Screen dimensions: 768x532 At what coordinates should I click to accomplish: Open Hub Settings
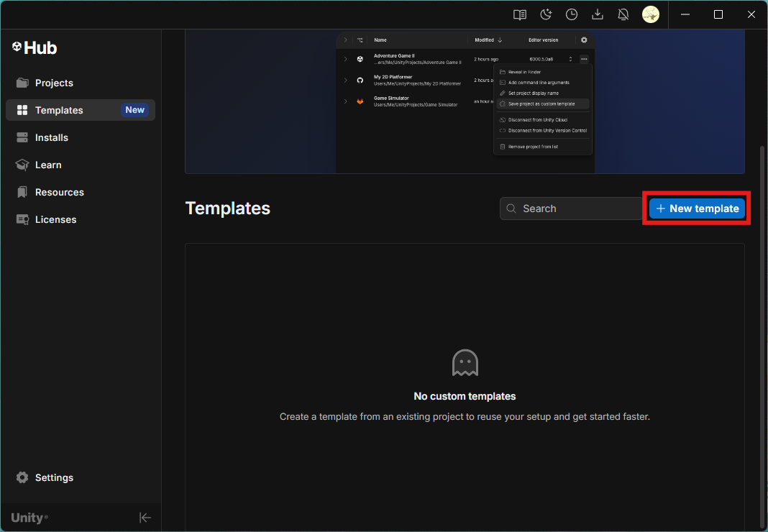point(81,477)
